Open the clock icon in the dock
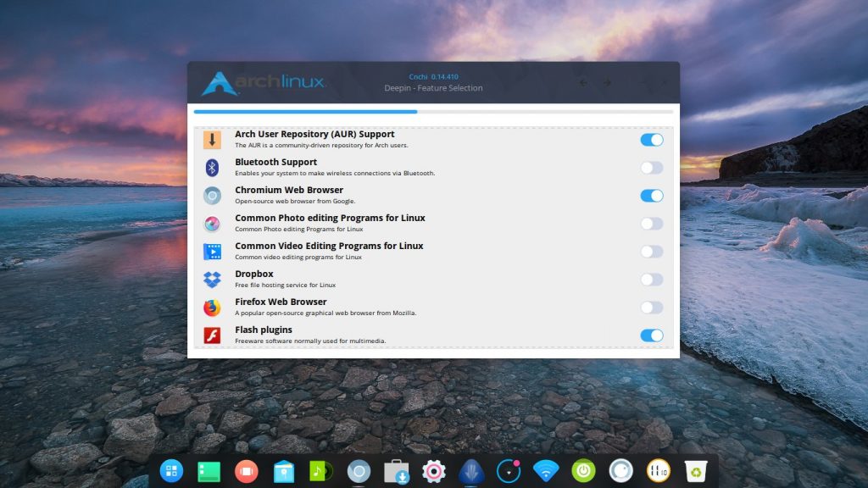 click(658, 471)
